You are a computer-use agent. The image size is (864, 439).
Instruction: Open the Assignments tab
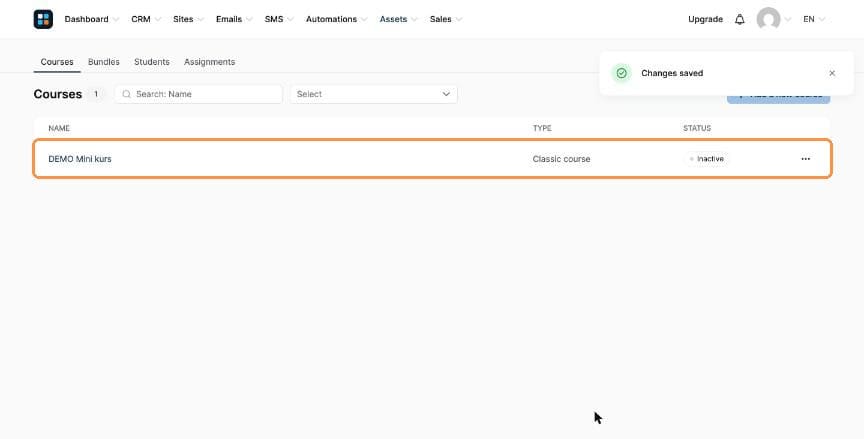coord(209,62)
